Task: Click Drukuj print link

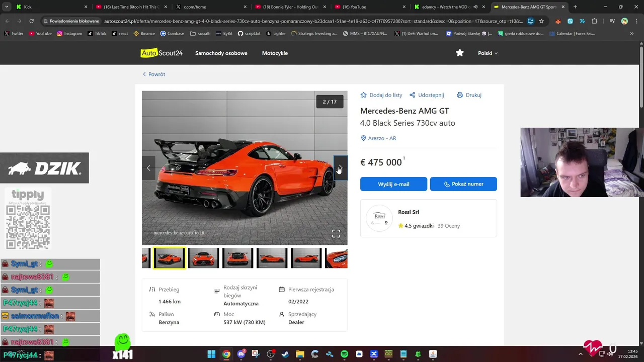Action: (469, 95)
